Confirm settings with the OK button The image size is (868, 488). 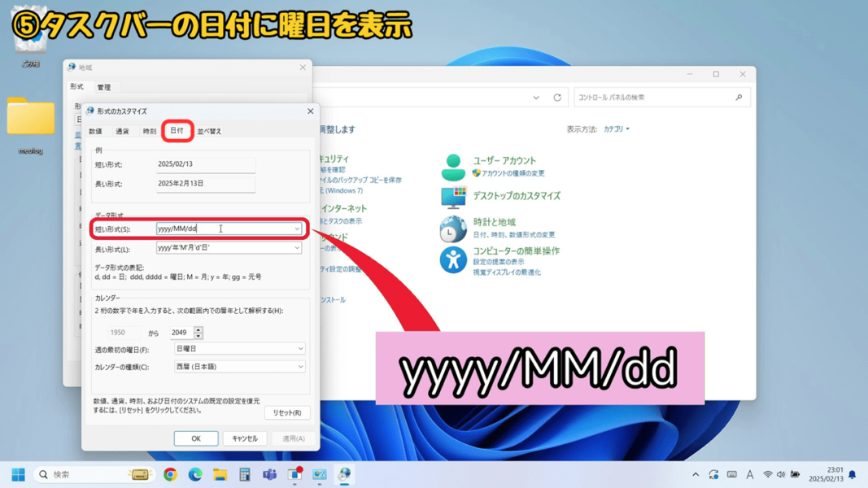(195, 438)
